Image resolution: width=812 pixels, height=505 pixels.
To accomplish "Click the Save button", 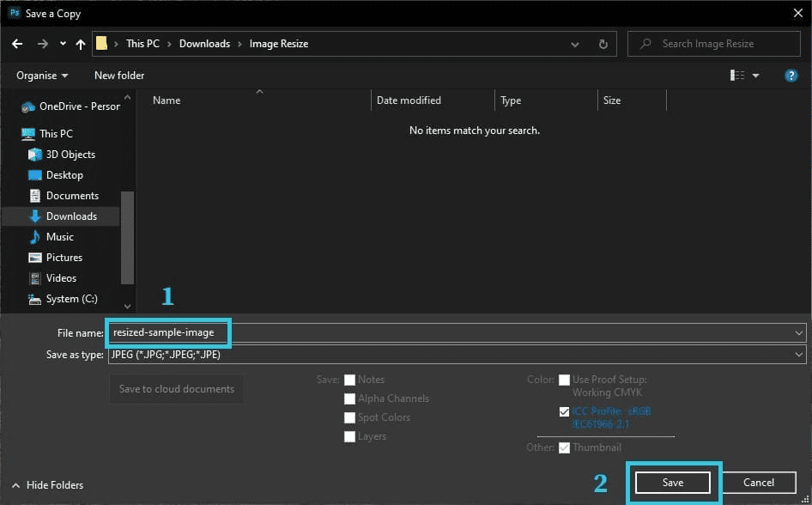I will 673,483.
